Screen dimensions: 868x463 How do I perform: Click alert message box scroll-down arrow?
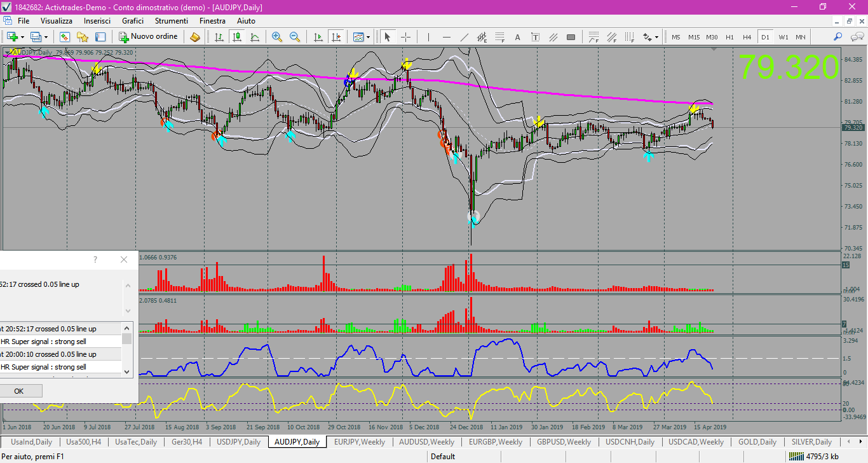click(x=127, y=310)
